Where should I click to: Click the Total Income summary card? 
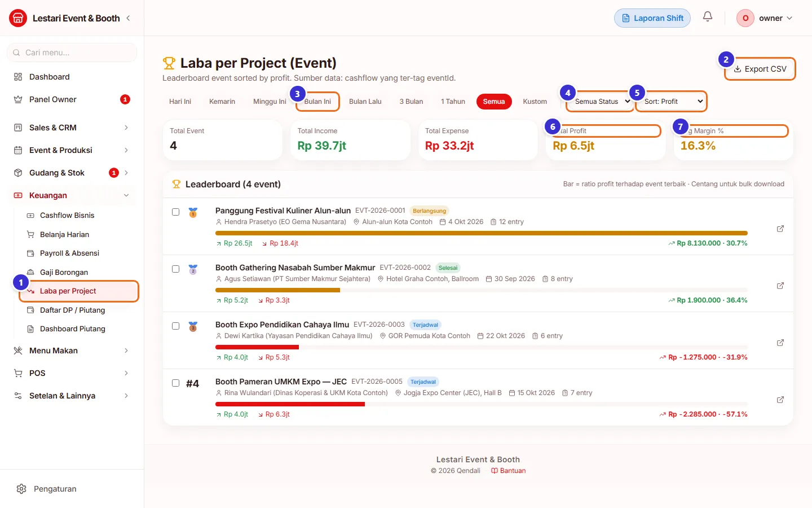point(350,140)
